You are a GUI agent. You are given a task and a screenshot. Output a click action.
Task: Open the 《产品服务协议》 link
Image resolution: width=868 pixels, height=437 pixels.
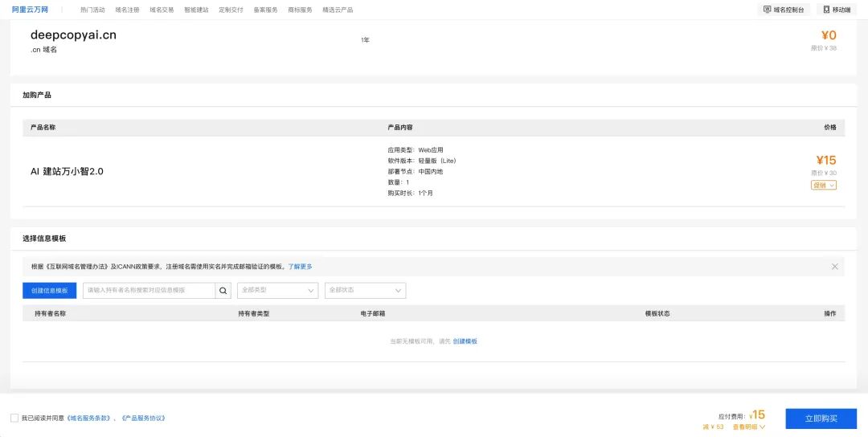coord(142,419)
